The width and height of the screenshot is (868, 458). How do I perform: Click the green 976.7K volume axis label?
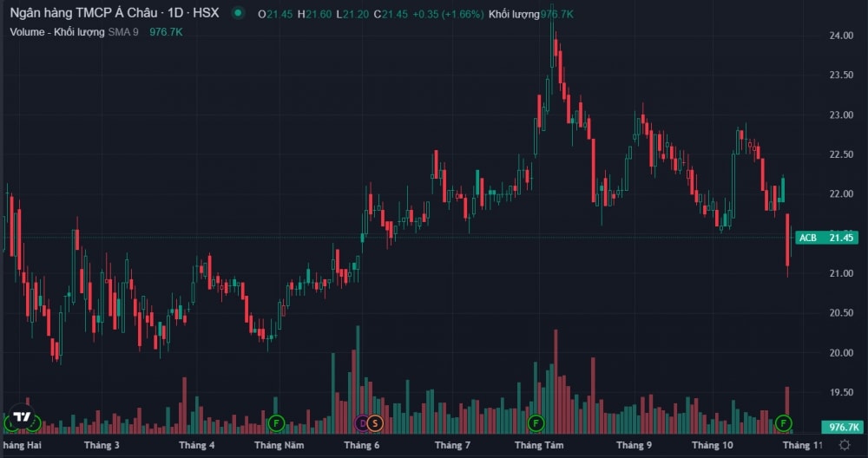tap(841, 427)
